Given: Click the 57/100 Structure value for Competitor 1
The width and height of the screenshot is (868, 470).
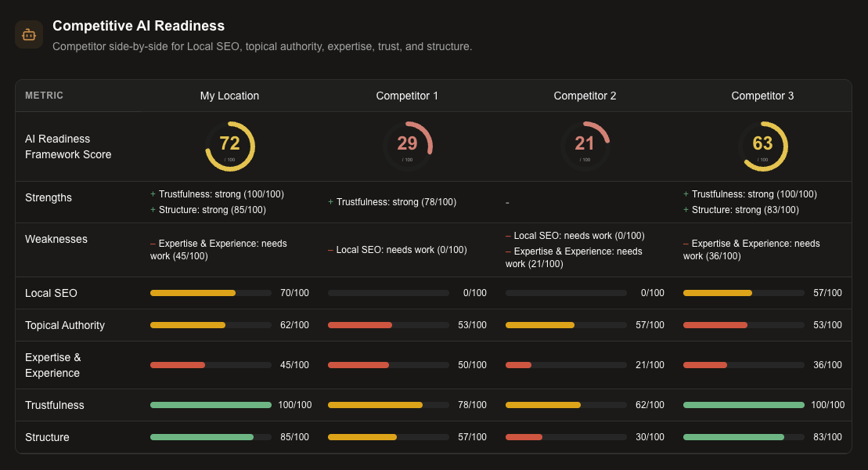Looking at the screenshot, I should pos(472,437).
